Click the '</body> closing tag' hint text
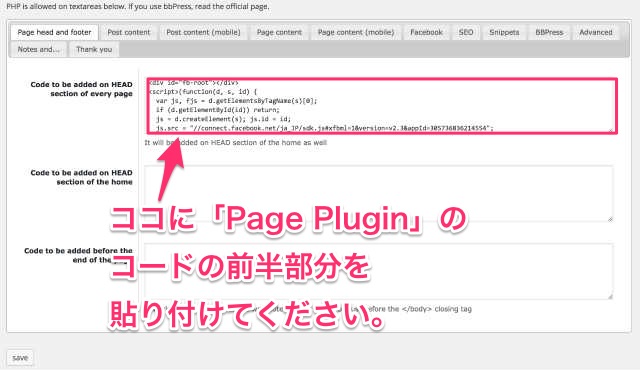Image resolution: width=640 pixels, height=370 pixels. (x=437, y=309)
